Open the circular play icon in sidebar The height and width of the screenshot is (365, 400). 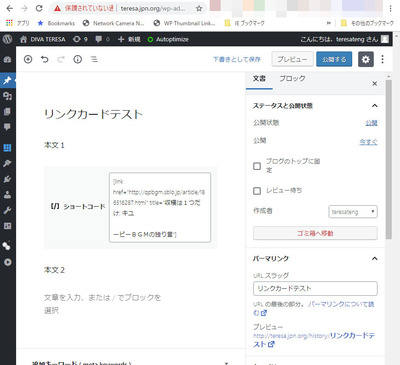coord(7,262)
